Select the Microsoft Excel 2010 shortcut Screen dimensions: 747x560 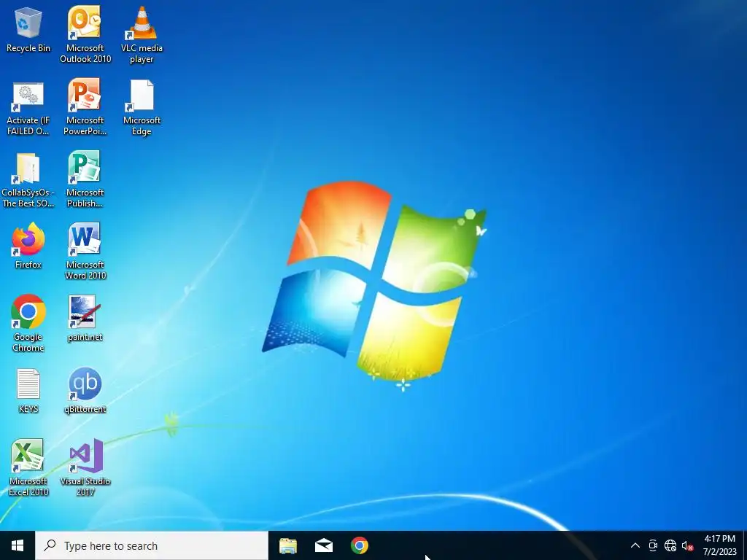(28, 468)
